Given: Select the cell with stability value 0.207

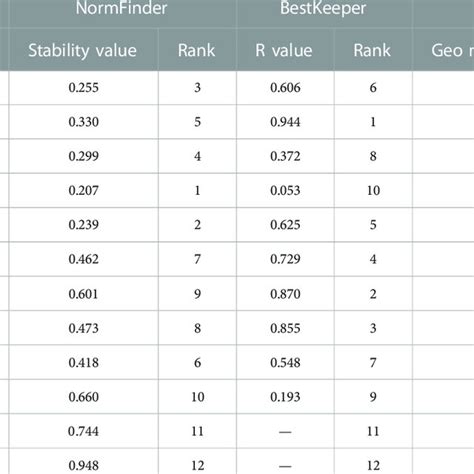Looking at the screenshot, I should pos(84,191).
